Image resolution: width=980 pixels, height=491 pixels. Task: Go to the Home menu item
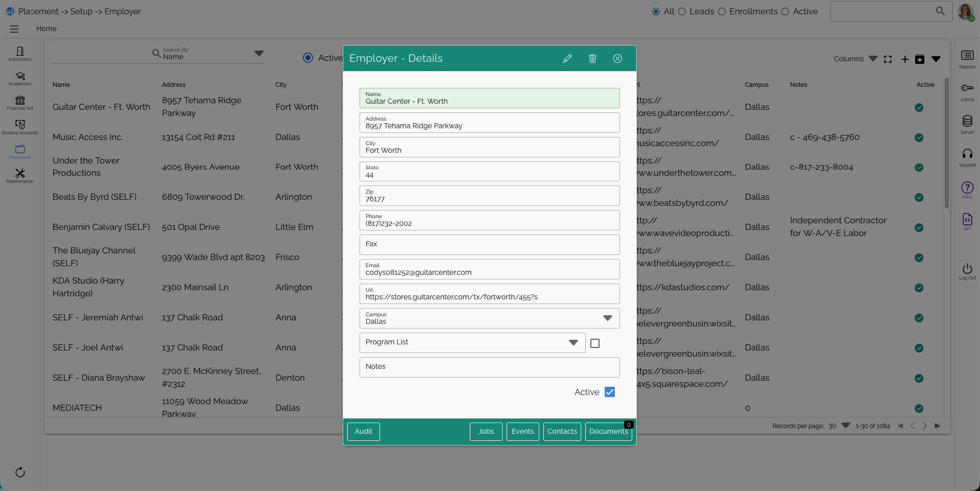[x=46, y=29]
